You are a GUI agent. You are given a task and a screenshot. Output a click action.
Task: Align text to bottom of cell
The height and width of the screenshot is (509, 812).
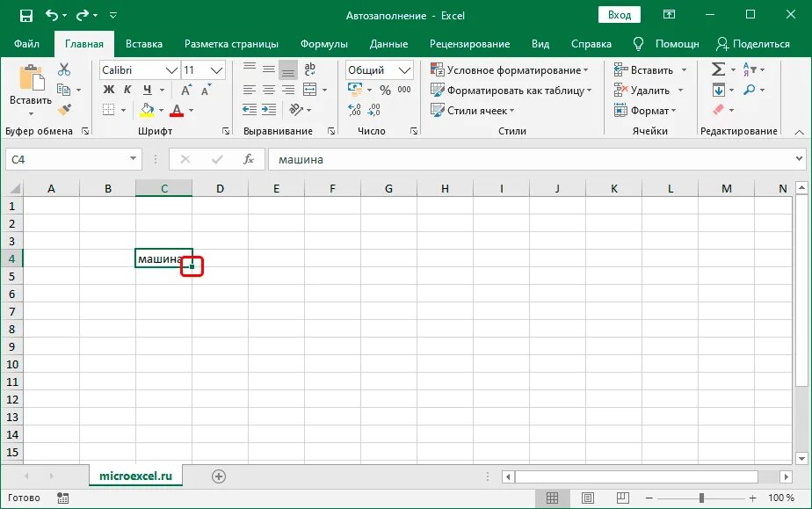288,69
